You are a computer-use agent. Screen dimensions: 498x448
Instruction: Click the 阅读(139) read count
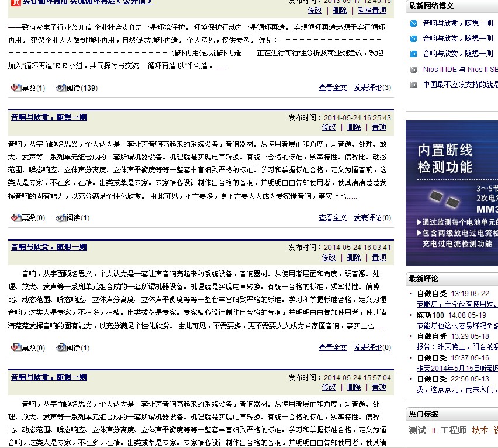pyautogui.click(x=82, y=88)
